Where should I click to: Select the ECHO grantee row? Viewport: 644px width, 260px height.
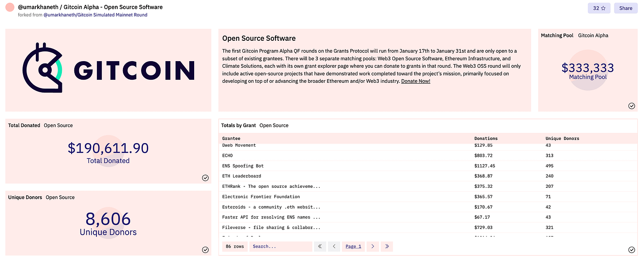pyautogui.click(x=428, y=155)
